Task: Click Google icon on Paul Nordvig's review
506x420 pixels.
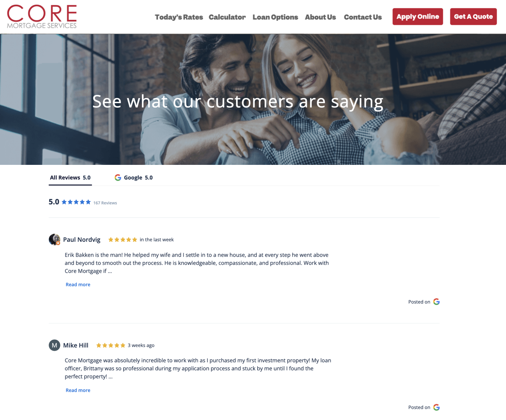Action: pyautogui.click(x=436, y=301)
